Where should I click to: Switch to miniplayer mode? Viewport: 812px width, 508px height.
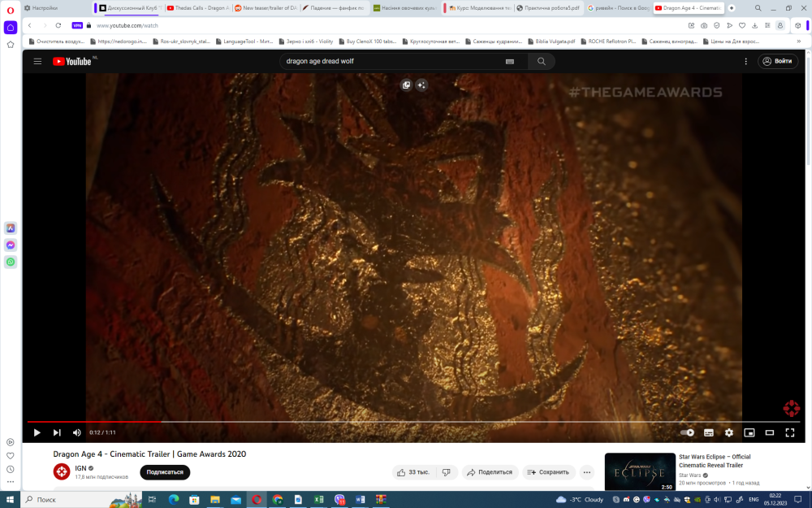coord(749,432)
